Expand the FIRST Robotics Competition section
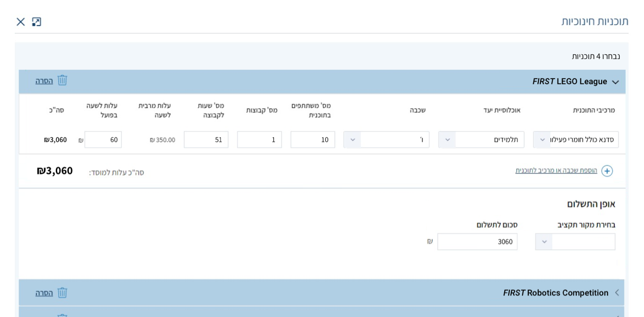Screen dimensions: 644x317 coord(617,293)
